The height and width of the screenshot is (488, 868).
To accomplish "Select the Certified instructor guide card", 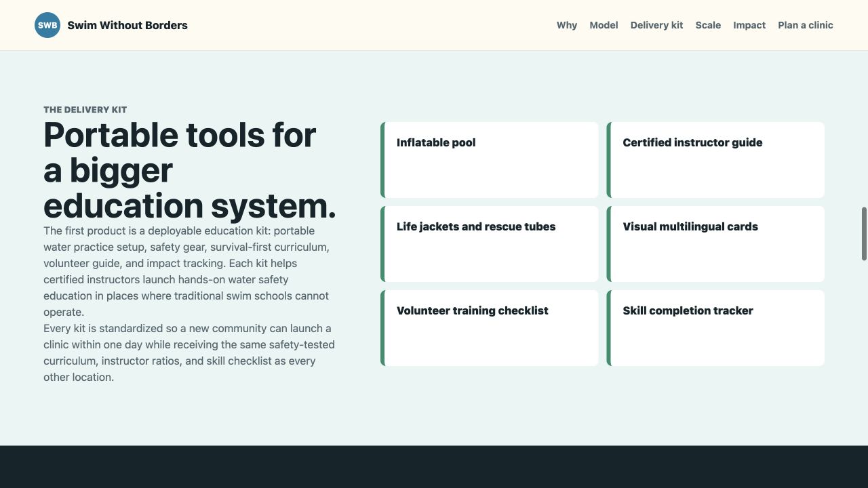I will pos(715,160).
